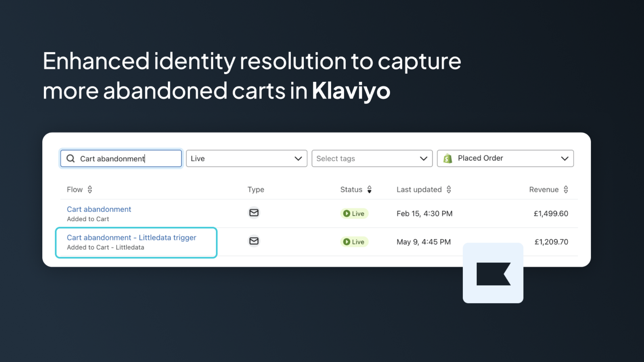Sort by Flow column arrows

[x=90, y=190]
